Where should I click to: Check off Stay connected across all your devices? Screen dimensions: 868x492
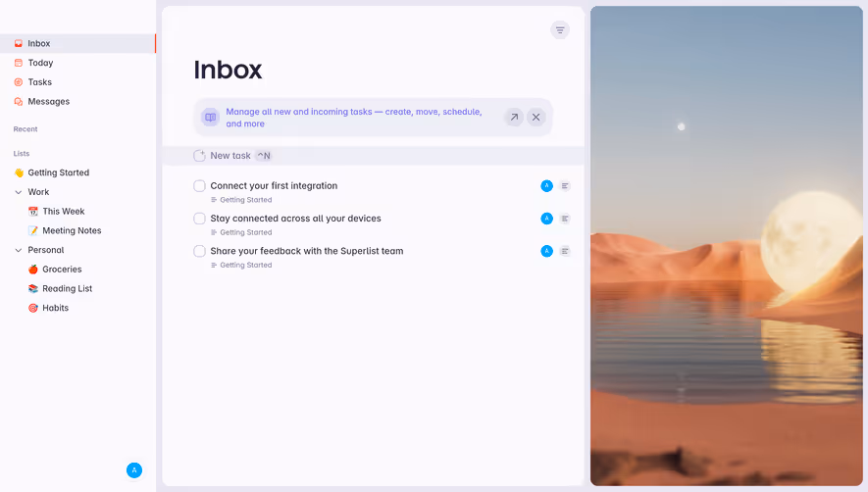pos(199,219)
